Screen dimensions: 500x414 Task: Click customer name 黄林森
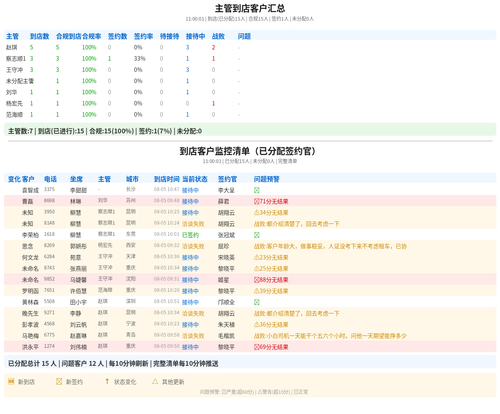coord(30,302)
